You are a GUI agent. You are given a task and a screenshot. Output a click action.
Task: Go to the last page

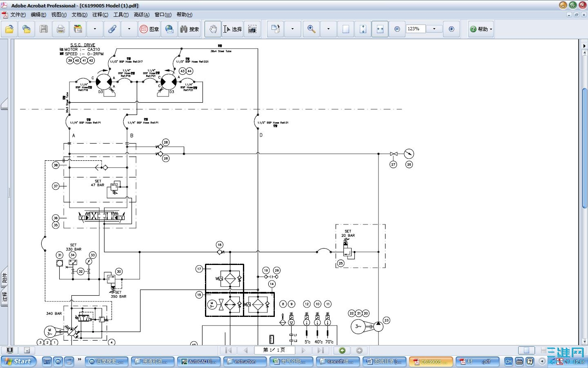(321, 350)
